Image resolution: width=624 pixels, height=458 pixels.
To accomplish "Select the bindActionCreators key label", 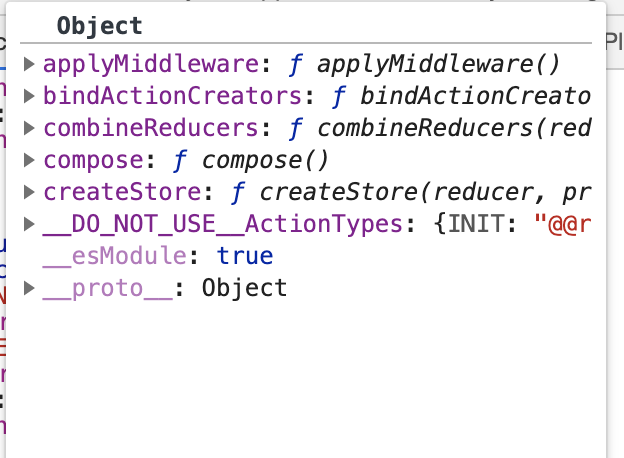I will pyautogui.click(x=172, y=96).
